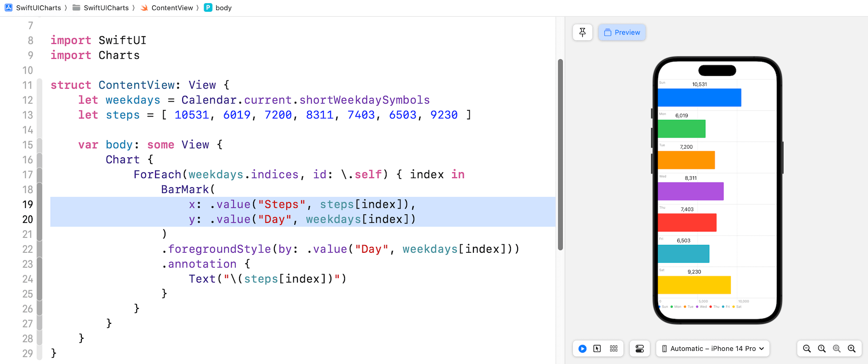The image size is (868, 364).
Task: Click the orange Tue bar in preview
Action: click(x=686, y=160)
